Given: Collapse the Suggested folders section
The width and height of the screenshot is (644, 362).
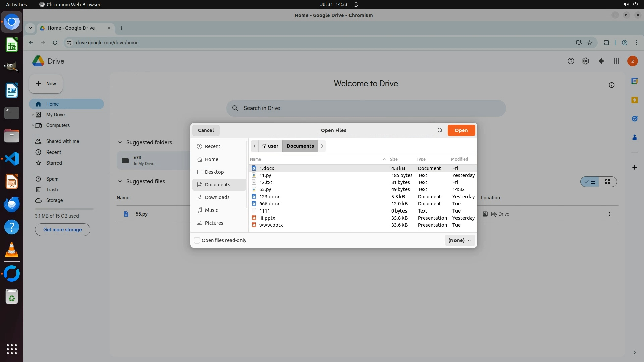Looking at the screenshot, I should pos(120,142).
